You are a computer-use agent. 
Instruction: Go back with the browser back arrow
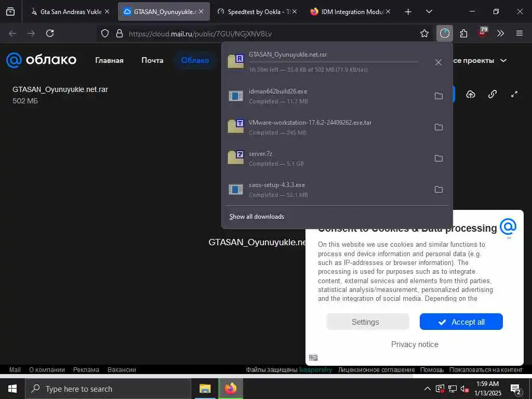12,33
